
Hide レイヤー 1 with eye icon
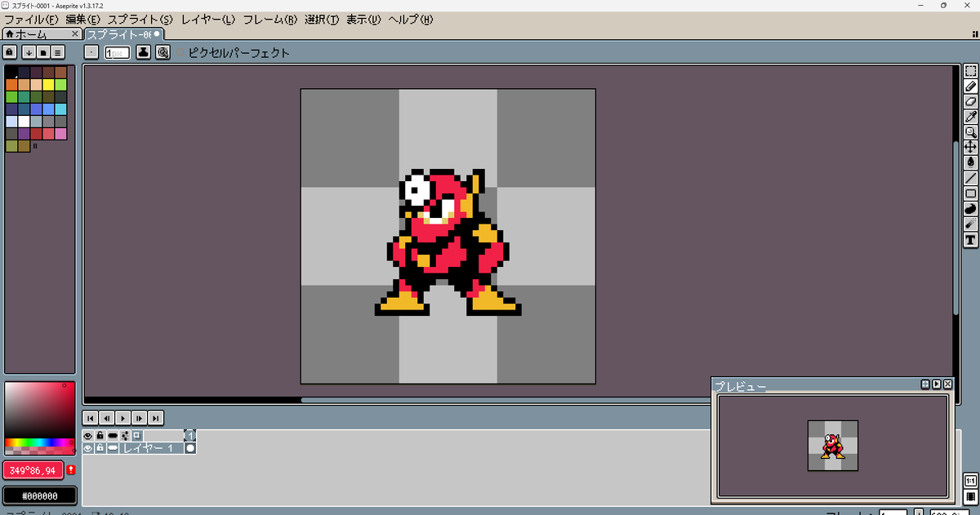pos(88,448)
